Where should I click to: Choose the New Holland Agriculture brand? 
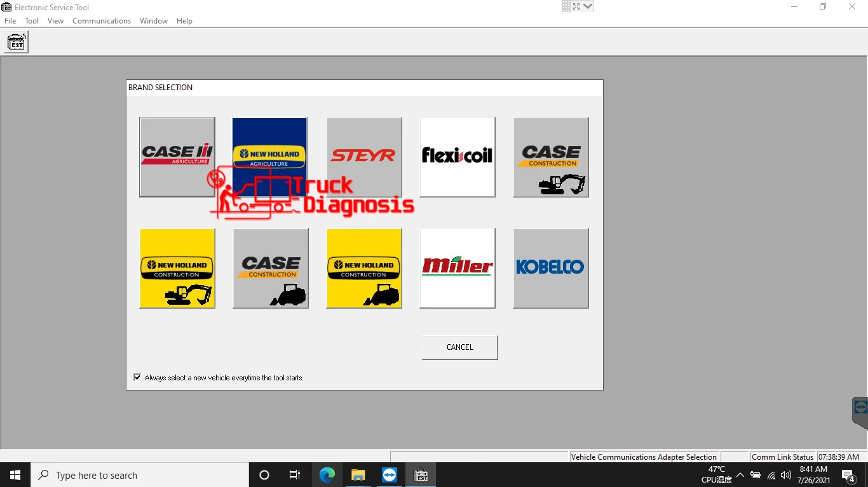(x=270, y=157)
